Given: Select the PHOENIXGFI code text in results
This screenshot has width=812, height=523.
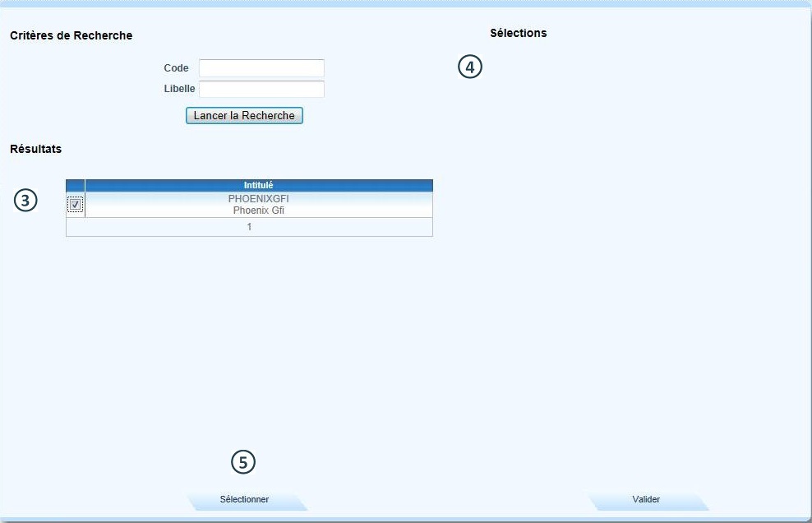Looking at the screenshot, I should (x=258, y=199).
